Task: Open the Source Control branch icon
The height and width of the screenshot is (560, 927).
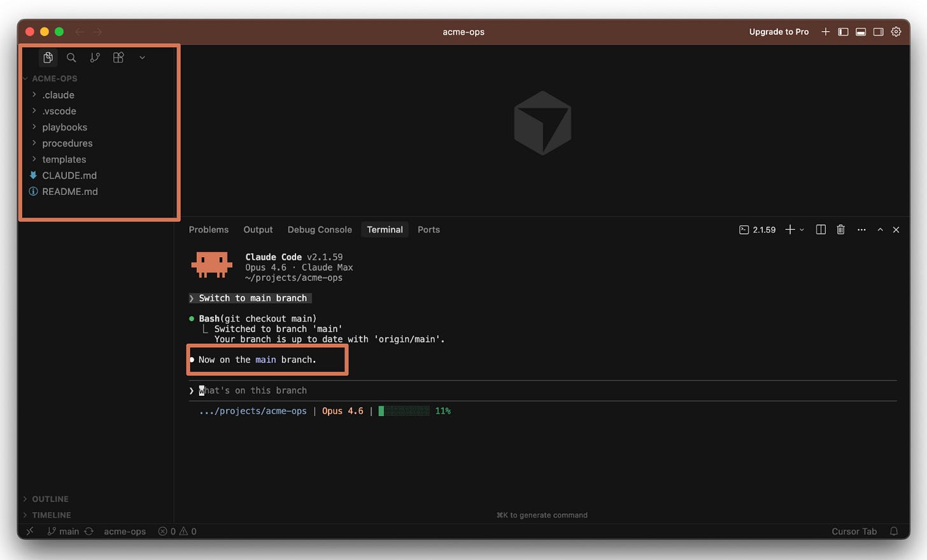Action: [x=95, y=58]
